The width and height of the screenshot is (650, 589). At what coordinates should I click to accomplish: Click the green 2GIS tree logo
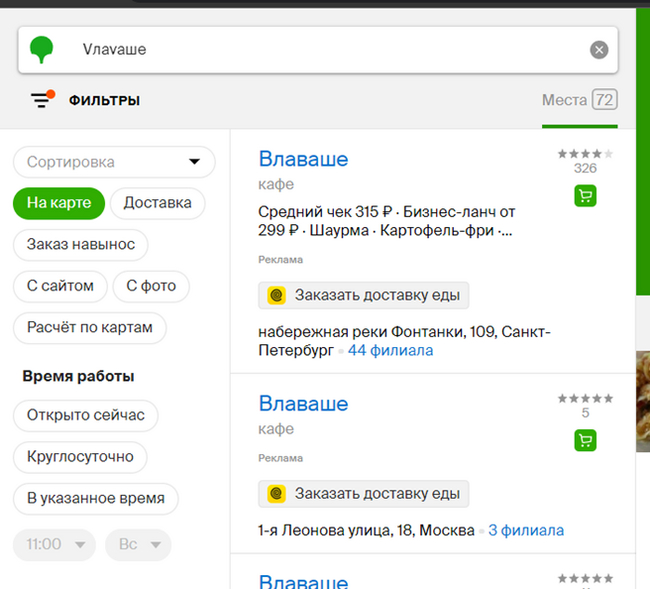[x=41, y=49]
